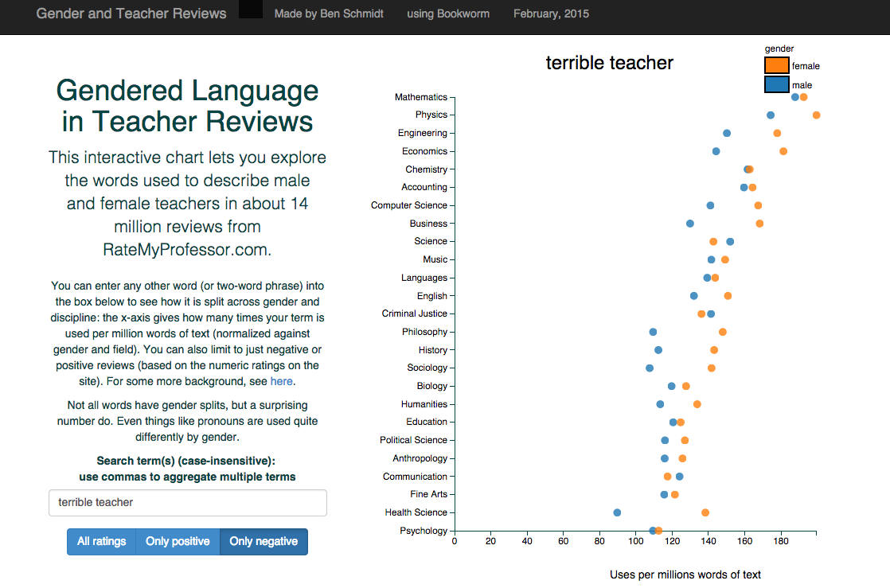
Task: Click the black square icon in navbar
Action: pos(251,10)
